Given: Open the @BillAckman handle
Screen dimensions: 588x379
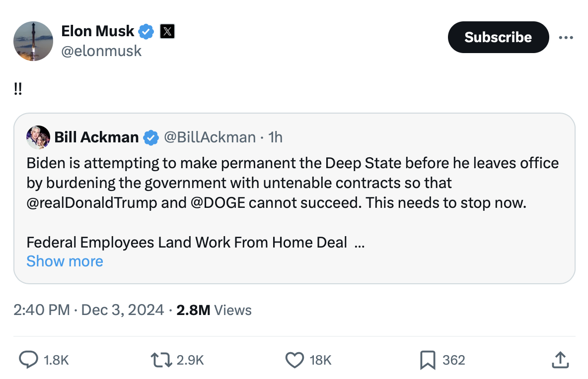Looking at the screenshot, I should pyautogui.click(x=210, y=137).
